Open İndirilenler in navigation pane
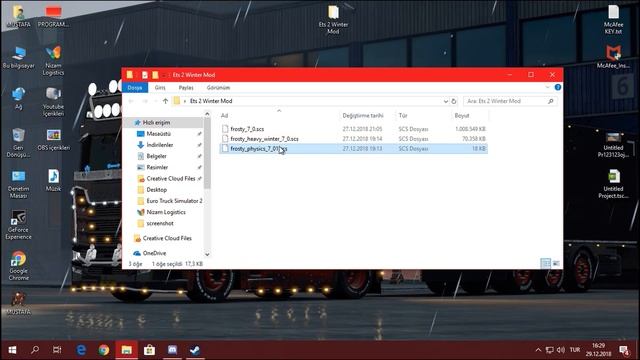The height and width of the screenshot is (360, 640). (x=160, y=145)
